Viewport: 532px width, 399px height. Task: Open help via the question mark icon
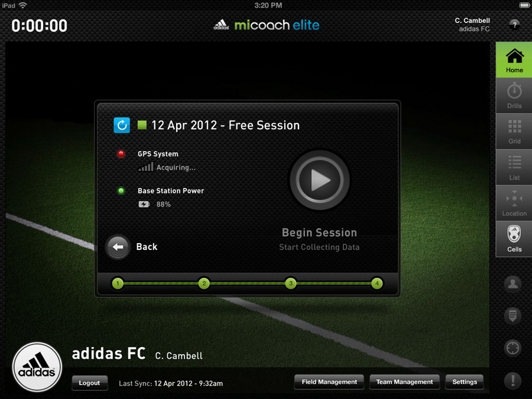click(x=514, y=24)
